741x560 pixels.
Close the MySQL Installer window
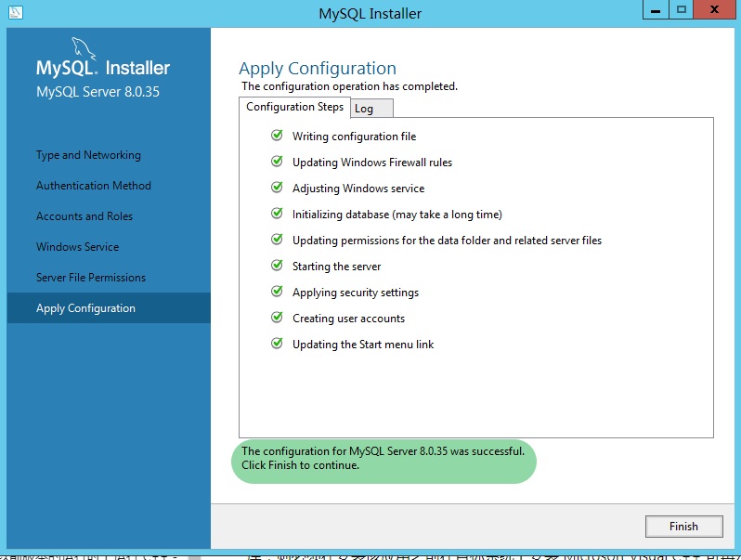[x=715, y=10]
